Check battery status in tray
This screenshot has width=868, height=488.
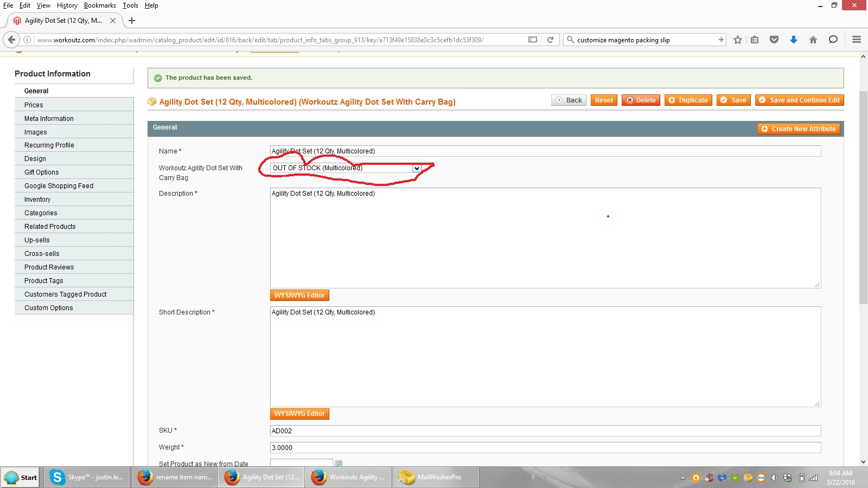click(801, 478)
